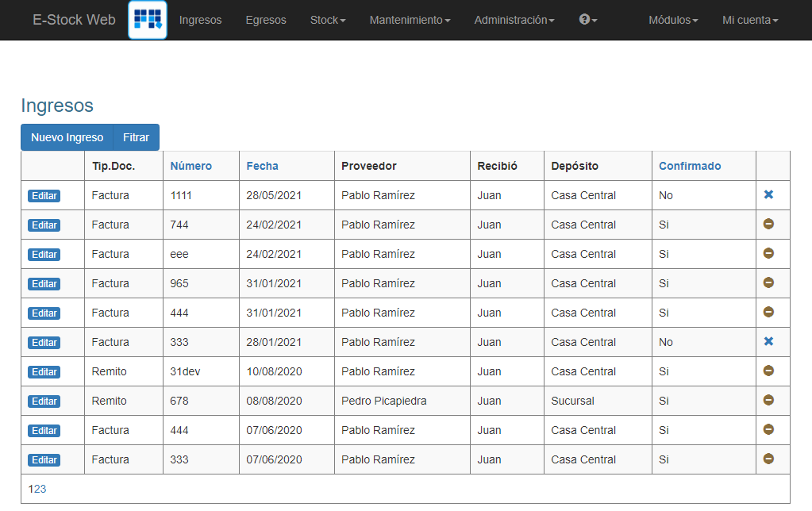
Task: Click the yellow minus icon on remito 31dev
Action: [x=768, y=371]
